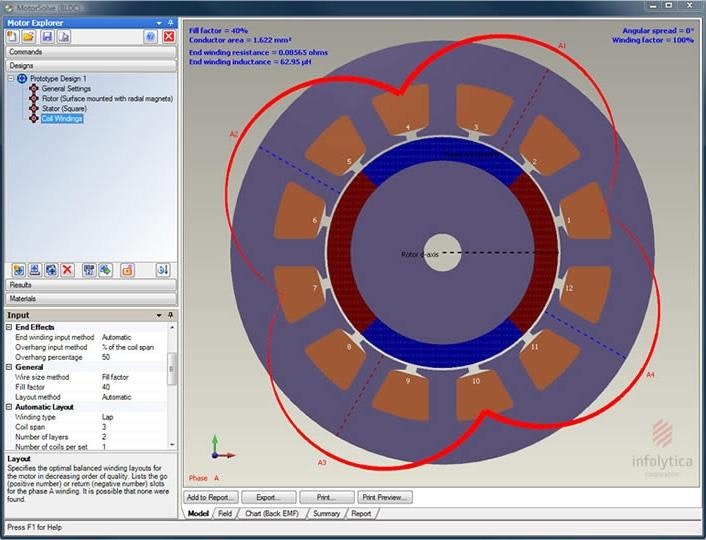Click the Save As document icon
The height and width of the screenshot is (540, 706).
tap(64, 36)
